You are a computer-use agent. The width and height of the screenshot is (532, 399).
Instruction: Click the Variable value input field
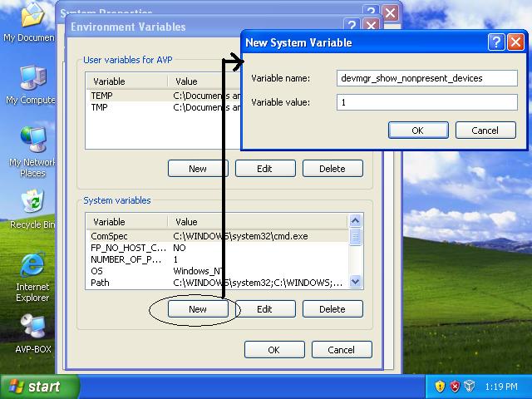[426, 102]
